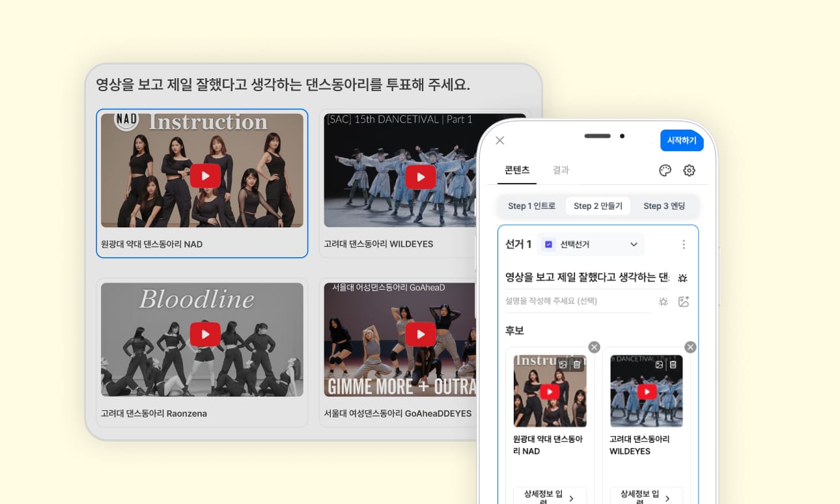The image size is (840, 504).
Task: Open the three-dot menu for 선거 1
Action: (x=683, y=244)
